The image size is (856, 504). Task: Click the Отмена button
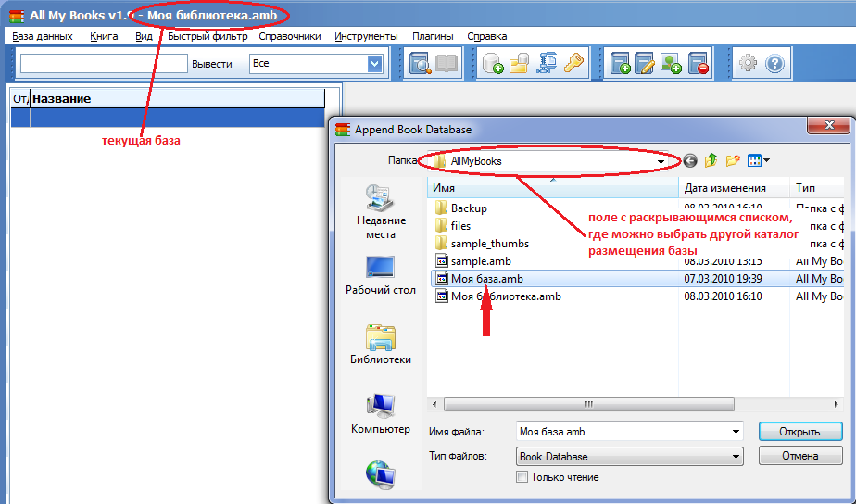(x=800, y=456)
